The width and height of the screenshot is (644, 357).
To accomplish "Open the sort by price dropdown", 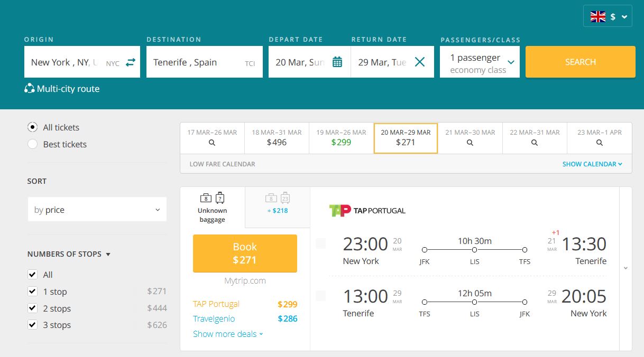I will pyautogui.click(x=97, y=210).
